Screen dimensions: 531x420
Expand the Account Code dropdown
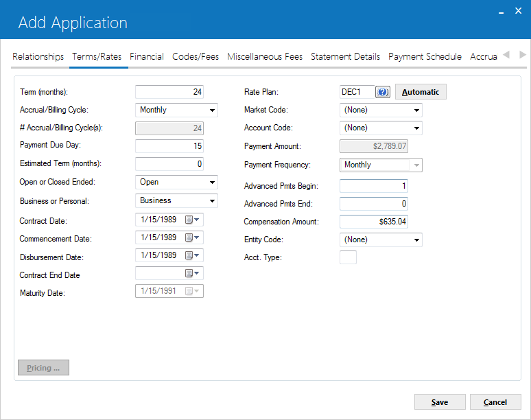pyautogui.click(x=416, y=128)
